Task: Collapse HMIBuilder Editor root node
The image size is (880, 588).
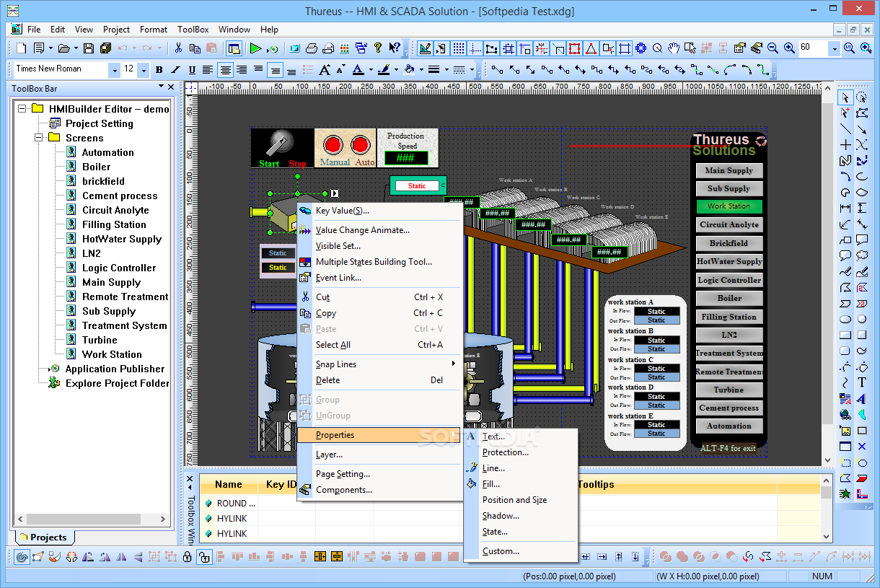Action: point(22,109)
